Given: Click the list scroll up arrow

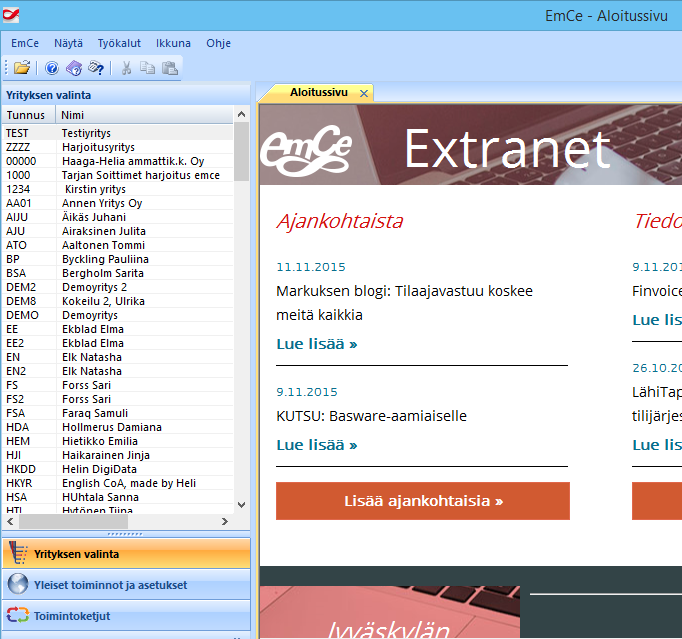Looking at the screenshot, I should tap(241, 114).
